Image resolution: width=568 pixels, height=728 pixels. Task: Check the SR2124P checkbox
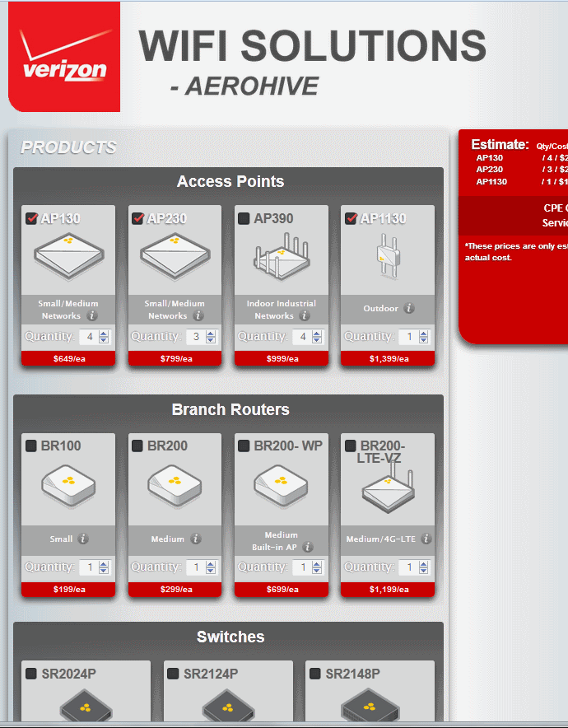point(173,674)
